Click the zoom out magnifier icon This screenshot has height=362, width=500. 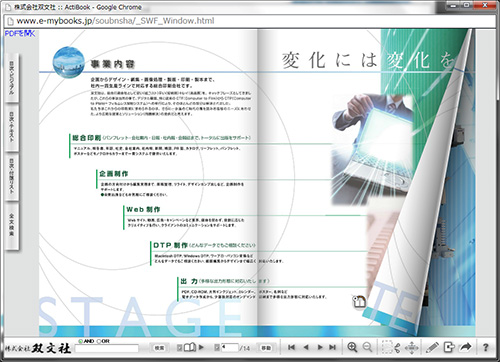(x=367, y=347)
